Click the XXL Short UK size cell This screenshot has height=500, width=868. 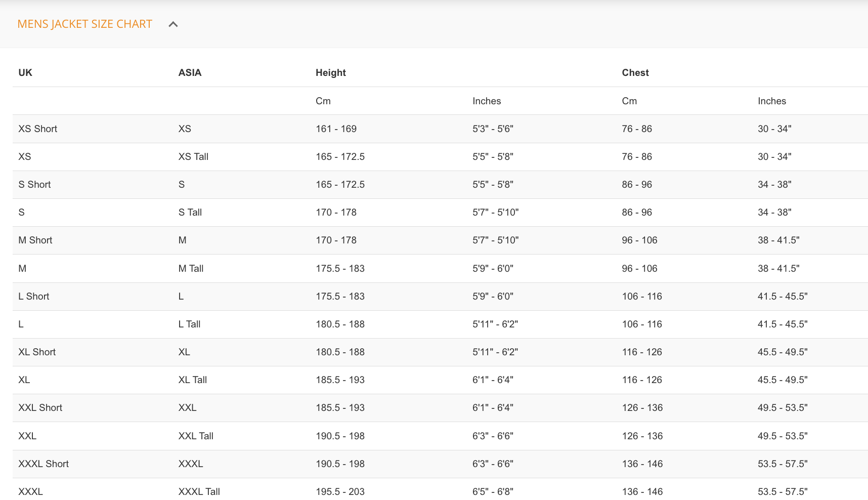[40, 408]
